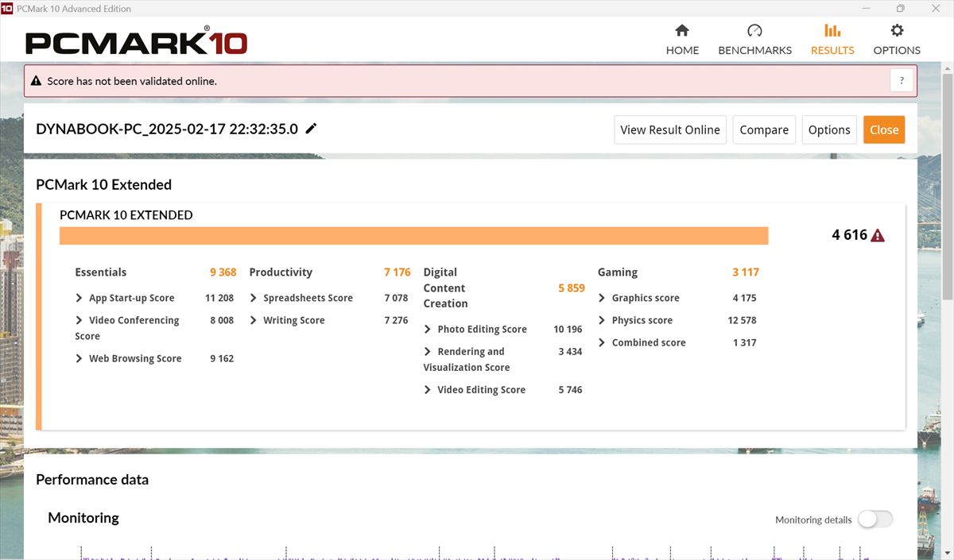954x560 pixels.
Task: Click the Gaming heading
Action: 618,272
